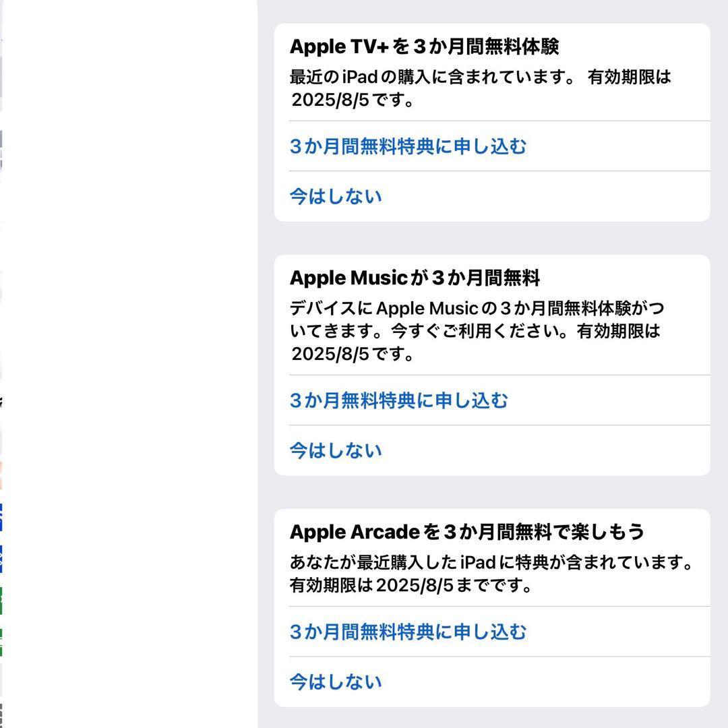Tap 今はしない under Apple Arcade
Image resolution: width=728 pixels, height=728 pixels.
[335, 681]
